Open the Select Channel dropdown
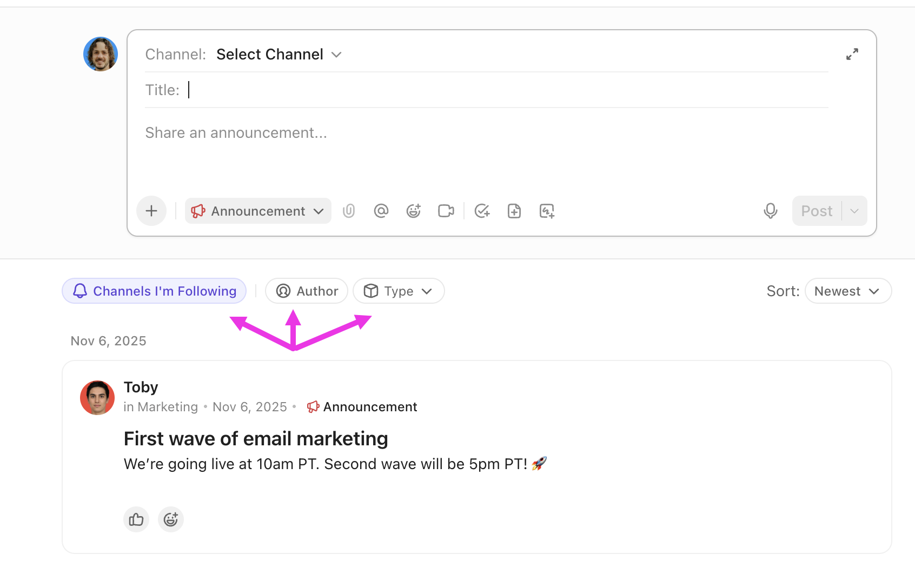Screen dimensions: 915x588 [x=279, y=55]
